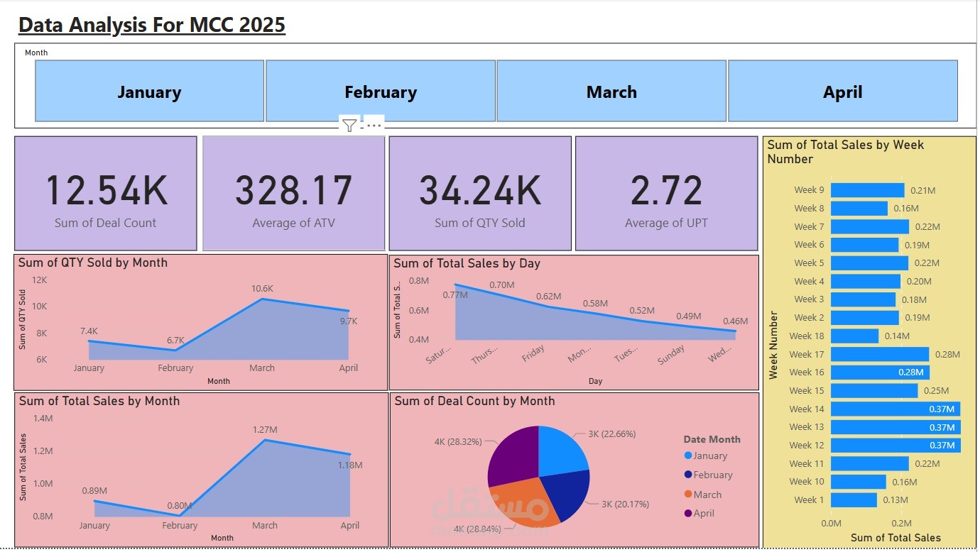Click Sum of Total Sales by Month title
The height and width of the screenshot is (552, 980).
[x=99, y=401]
